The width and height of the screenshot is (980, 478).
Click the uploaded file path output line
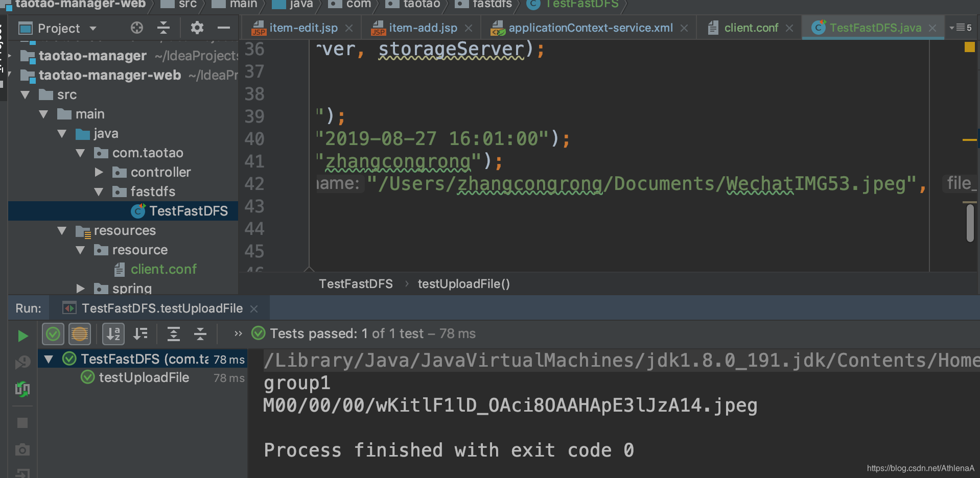coord(510,405)
